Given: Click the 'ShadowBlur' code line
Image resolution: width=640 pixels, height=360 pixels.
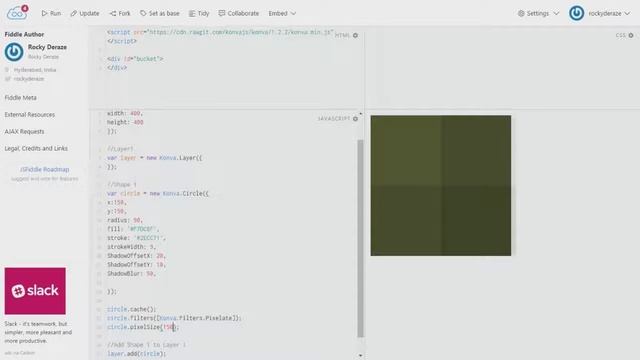Looking at the screenshot, I should (131, 273).
